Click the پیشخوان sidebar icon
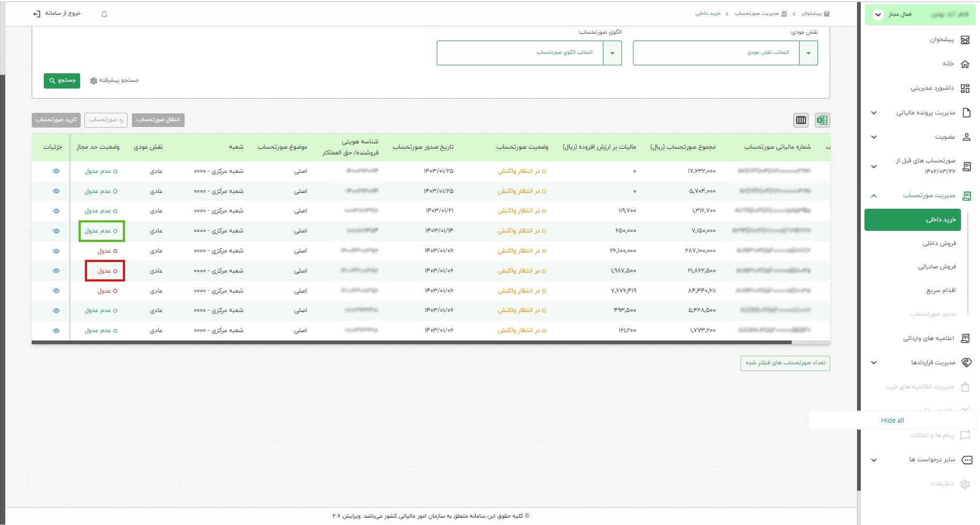 [x=965, y=40]
